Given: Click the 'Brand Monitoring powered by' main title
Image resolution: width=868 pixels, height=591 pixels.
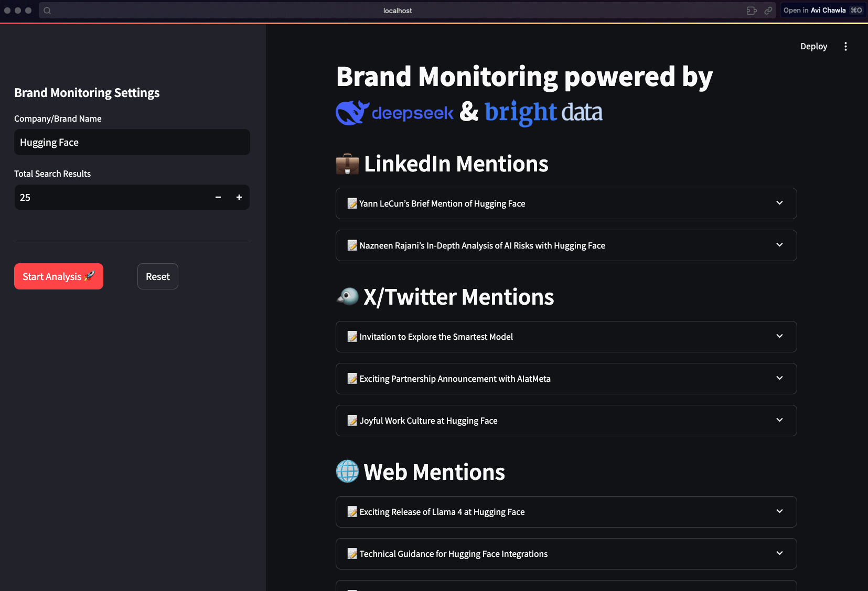Looking at the screenshot, I should (524, 77).
